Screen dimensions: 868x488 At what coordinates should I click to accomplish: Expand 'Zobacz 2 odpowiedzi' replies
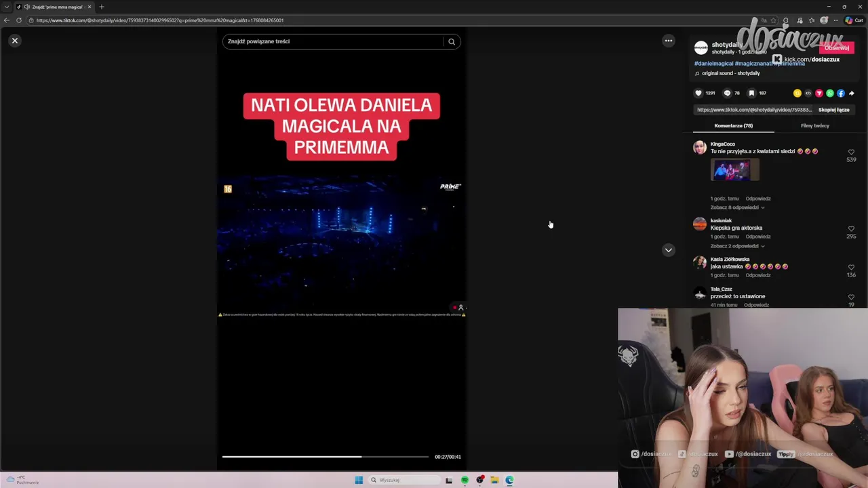click(x=737, y=246)
